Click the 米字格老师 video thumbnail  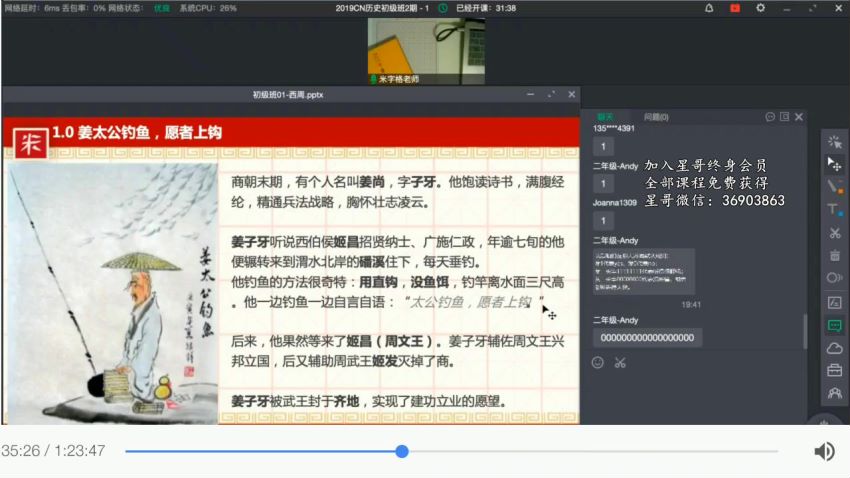426,51
